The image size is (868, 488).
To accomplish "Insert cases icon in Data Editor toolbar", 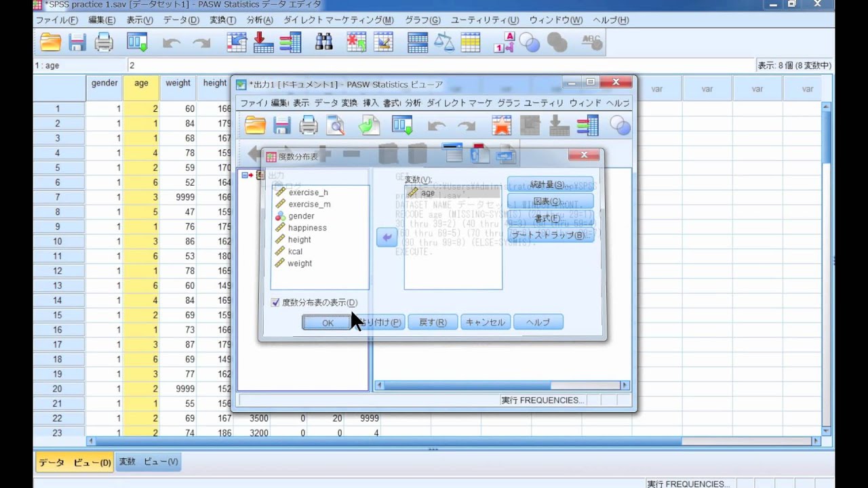I will (x=357, y=43).
